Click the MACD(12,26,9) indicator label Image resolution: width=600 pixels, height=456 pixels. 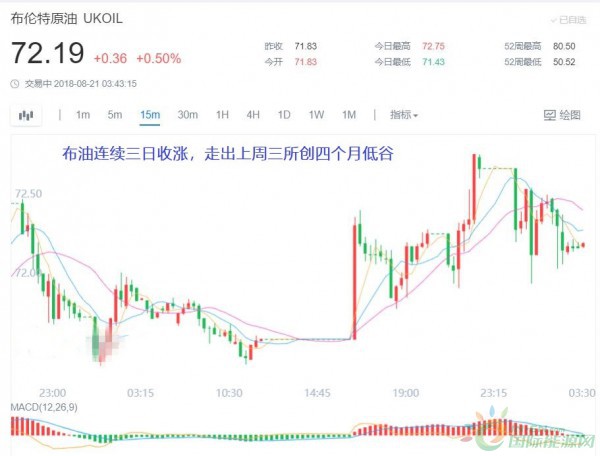pyautogui.click(x=47, y=409)
